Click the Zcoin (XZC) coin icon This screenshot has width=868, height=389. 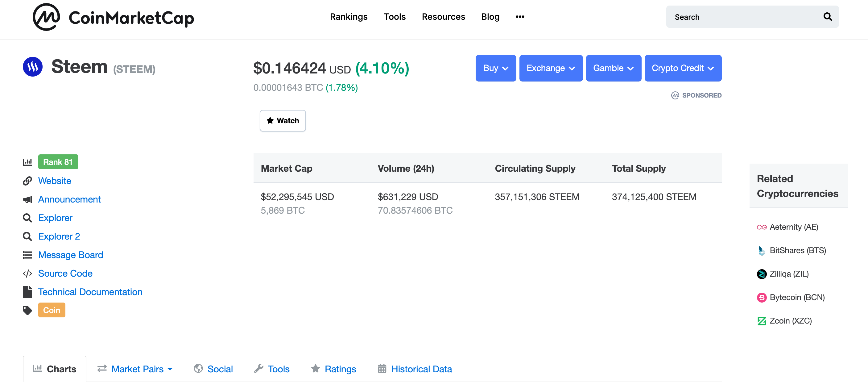point(761,321)
